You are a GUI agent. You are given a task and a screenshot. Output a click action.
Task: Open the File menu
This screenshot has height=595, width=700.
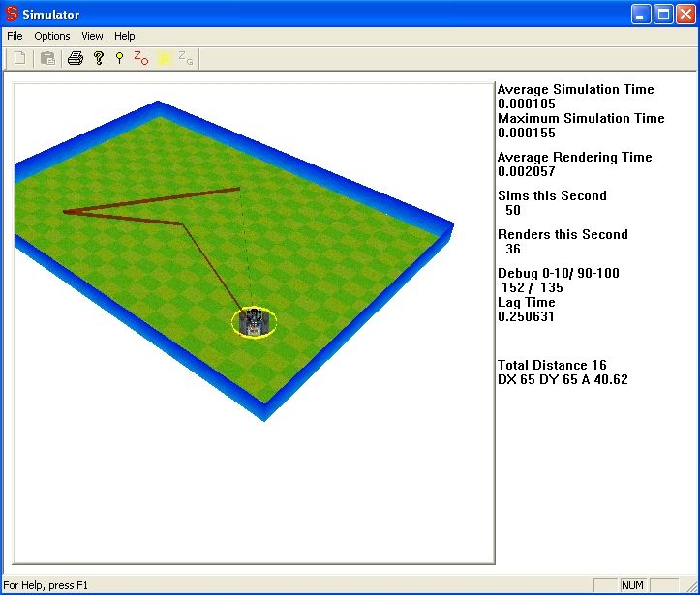[x=15, y=36]
